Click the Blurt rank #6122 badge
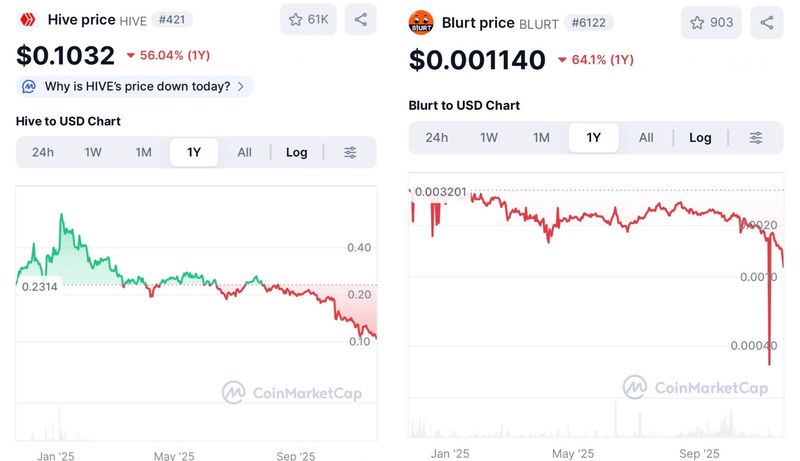Image resolution: width=800 pixels, height=461 pixels. click(x=590, y=22)
